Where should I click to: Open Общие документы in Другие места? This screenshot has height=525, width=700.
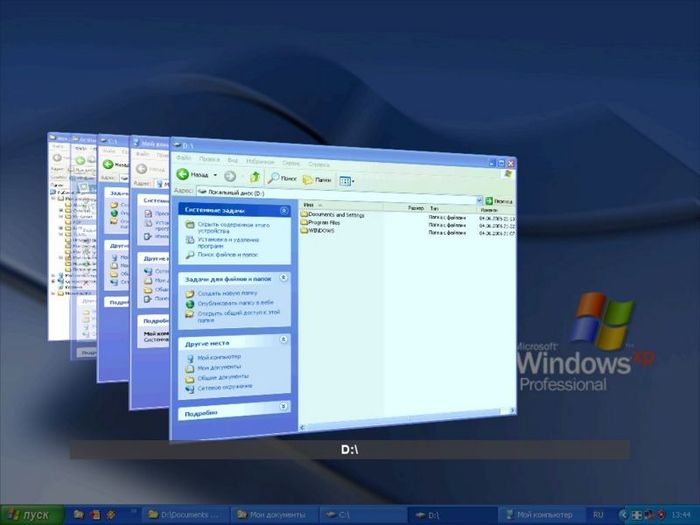click(x=223, y=377)
